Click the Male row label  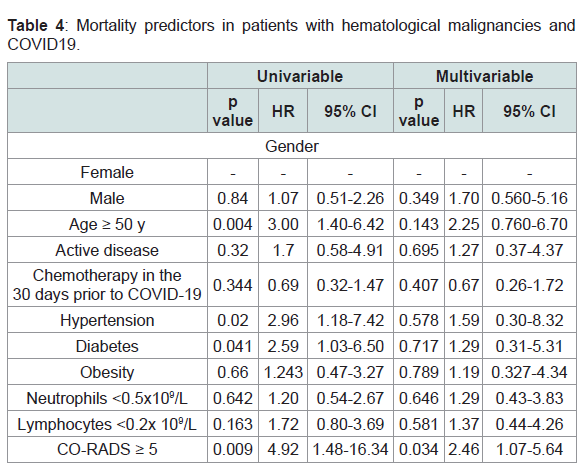click(107, 198)
